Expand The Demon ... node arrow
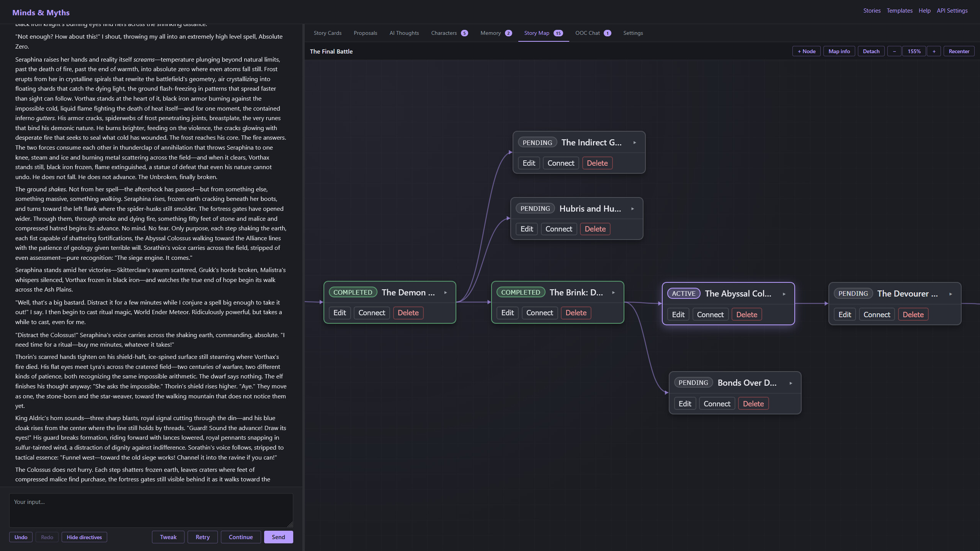This screenshot has height=551, width=980. 446,293
